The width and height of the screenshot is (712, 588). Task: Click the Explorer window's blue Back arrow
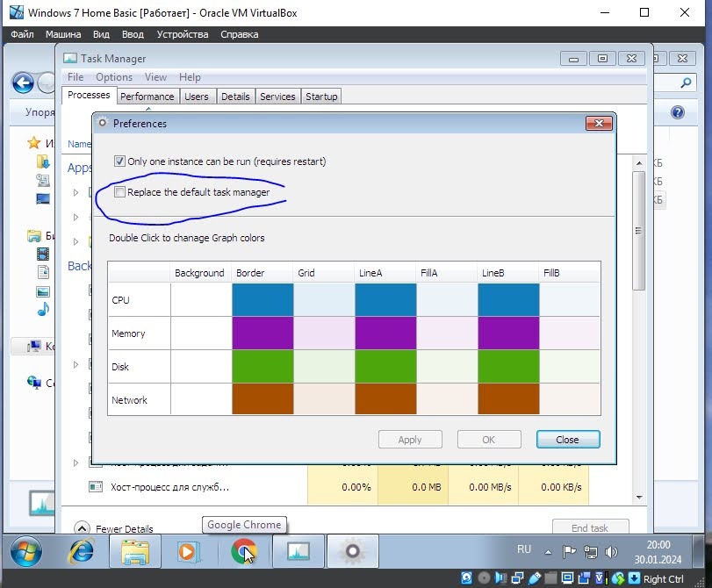(x=23, y=83)
